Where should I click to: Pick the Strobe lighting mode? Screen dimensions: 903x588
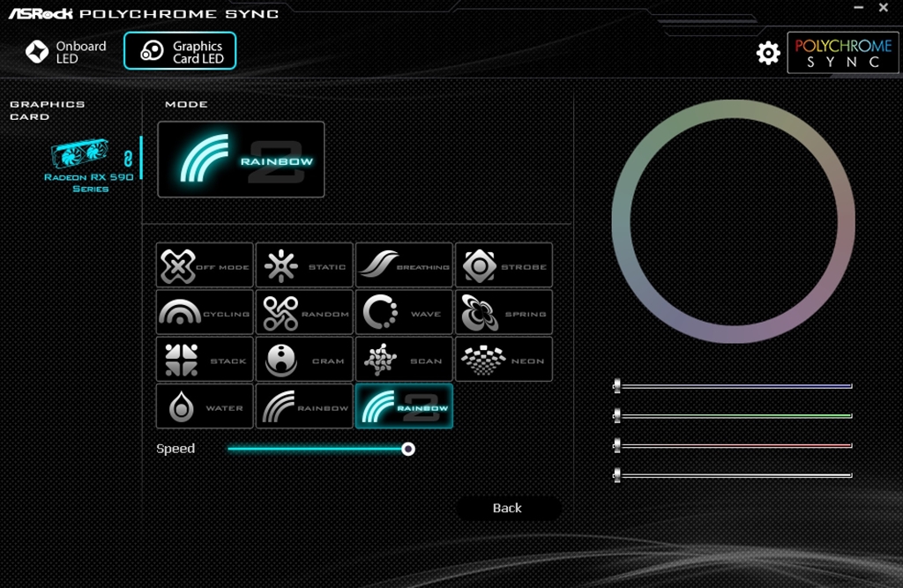pos(504,265)
